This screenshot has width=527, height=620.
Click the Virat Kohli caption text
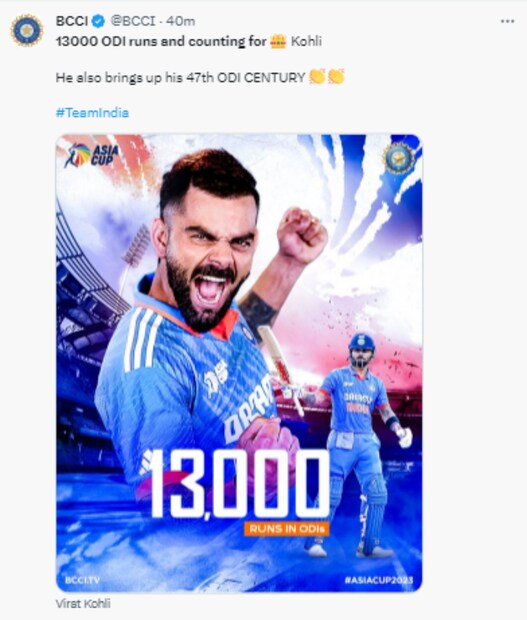[x=83, y=604]
